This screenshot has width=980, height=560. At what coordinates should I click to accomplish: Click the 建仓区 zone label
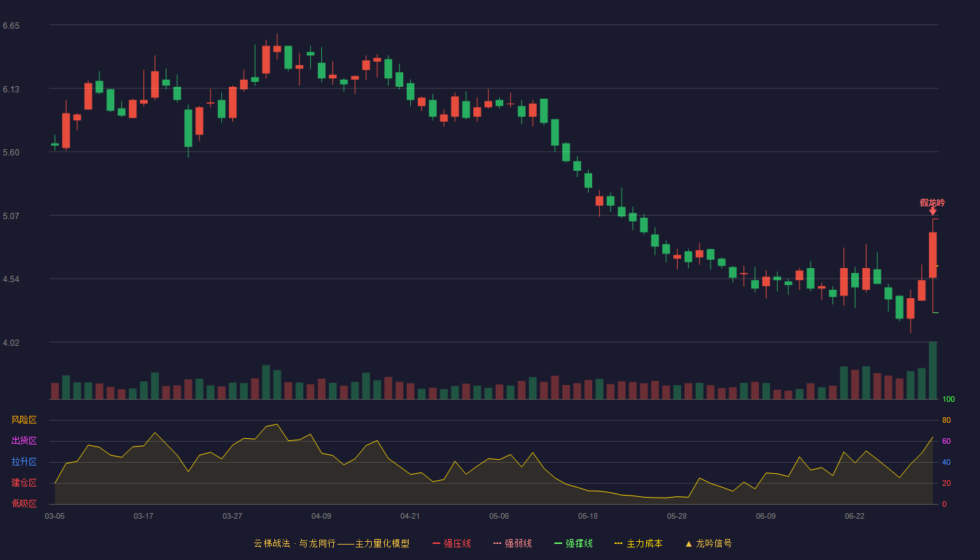[24, 483]
